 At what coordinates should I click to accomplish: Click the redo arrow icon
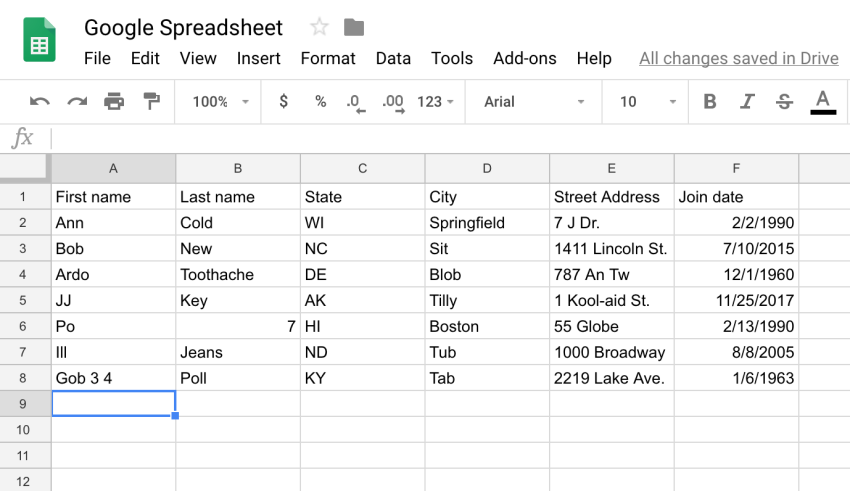pyautogui.click(x=77, y=101)
